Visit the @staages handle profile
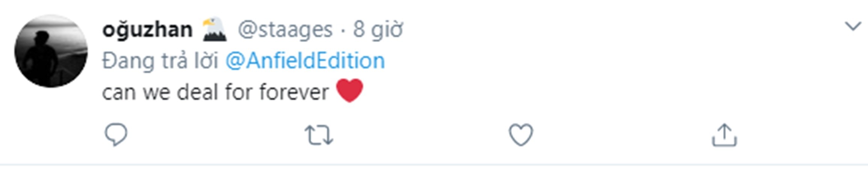The image size is (868, 169). (x=285, y=29)
